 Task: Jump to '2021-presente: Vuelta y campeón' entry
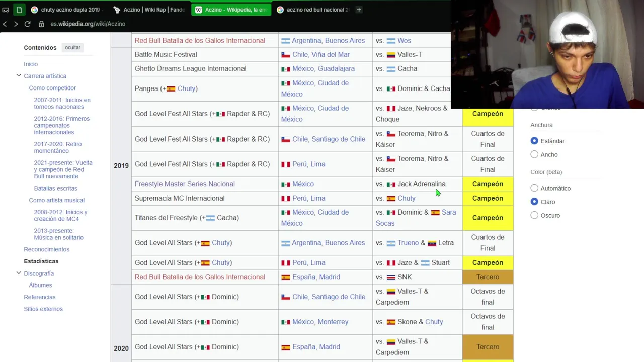(x=63, y=169)
